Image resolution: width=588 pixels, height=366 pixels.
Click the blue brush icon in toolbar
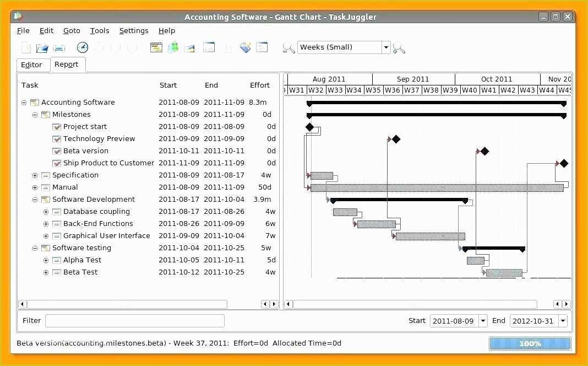[x=245, y=47]
